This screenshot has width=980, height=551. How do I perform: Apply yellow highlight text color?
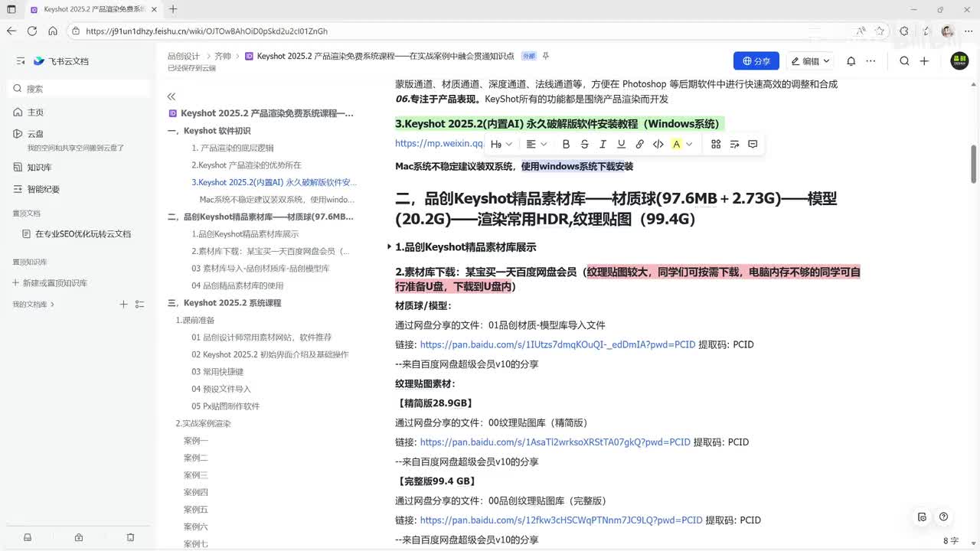[676, 144]
